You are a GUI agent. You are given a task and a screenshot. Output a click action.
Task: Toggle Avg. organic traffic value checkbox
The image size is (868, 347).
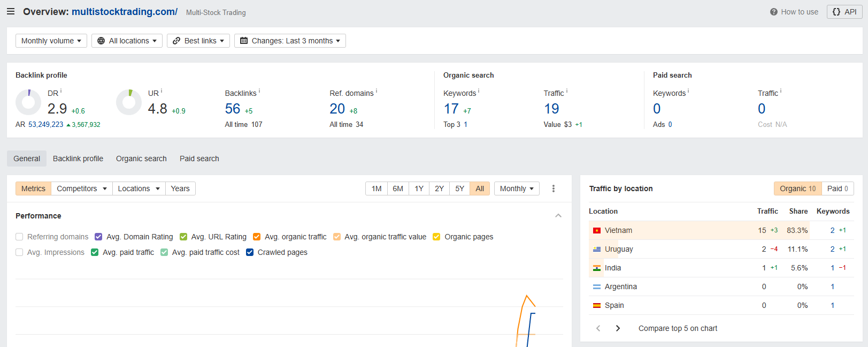(x=337, y=237)
